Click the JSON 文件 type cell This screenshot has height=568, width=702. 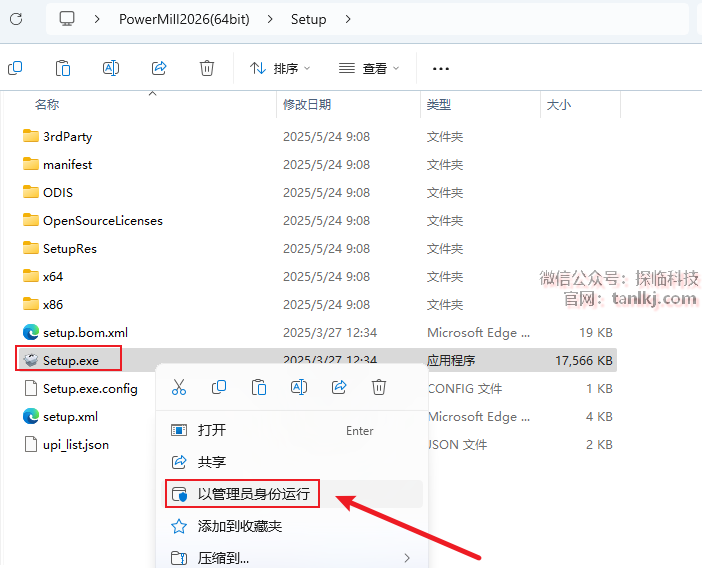coord(457,445)
